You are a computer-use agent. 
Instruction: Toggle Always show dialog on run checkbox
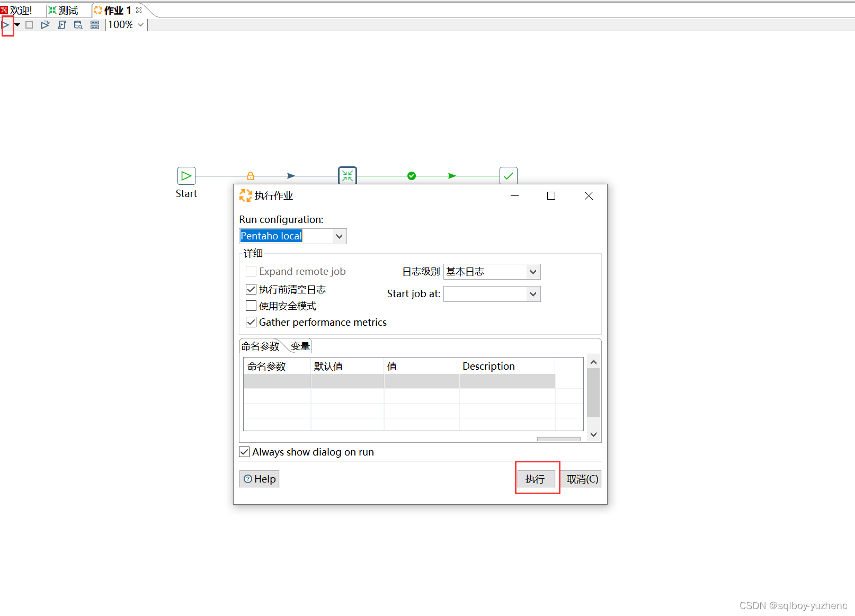click(244, 452)
